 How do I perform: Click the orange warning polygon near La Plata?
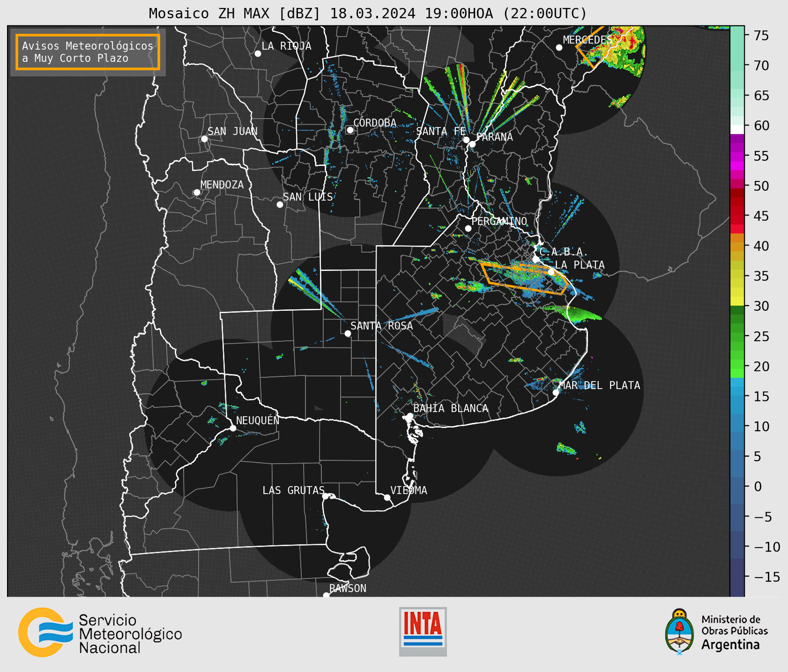pos(524,279)
